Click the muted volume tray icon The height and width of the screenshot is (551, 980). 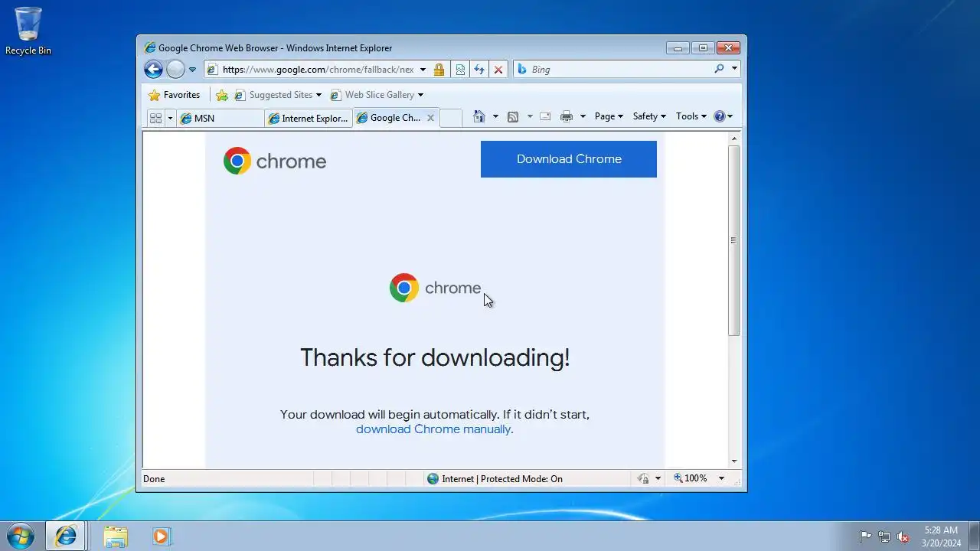click(903, 536)
